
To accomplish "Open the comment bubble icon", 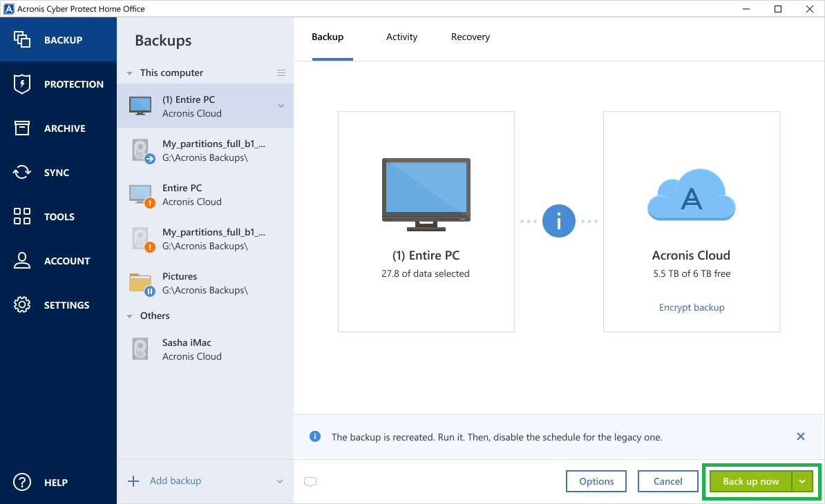I will click(310, 482).
